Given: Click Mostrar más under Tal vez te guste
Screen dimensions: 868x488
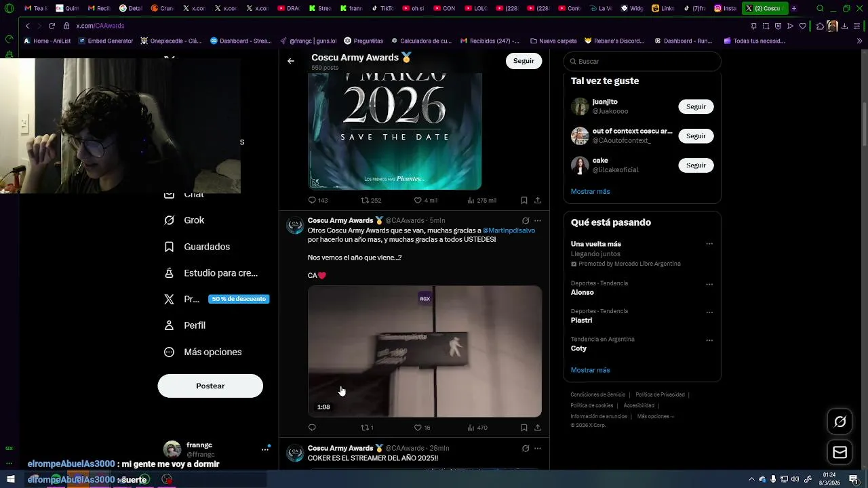Looking at the screenshot, I should [x=590, y=191].
